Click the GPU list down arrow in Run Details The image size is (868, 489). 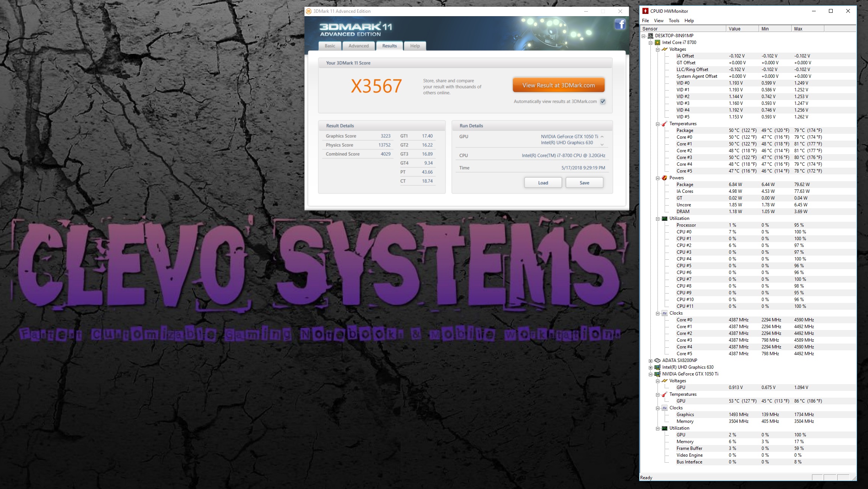pyautogui.click(x=602, y=145)
